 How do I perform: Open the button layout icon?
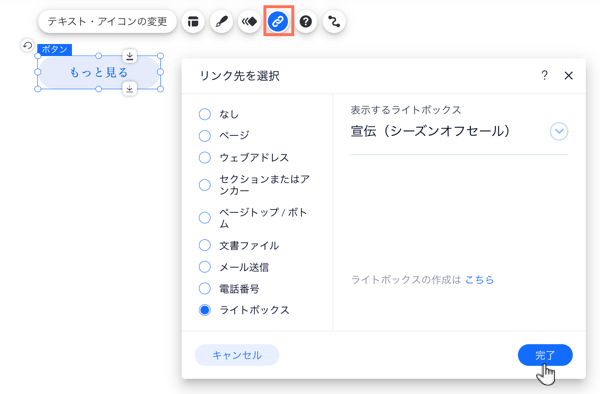(193, 21)
